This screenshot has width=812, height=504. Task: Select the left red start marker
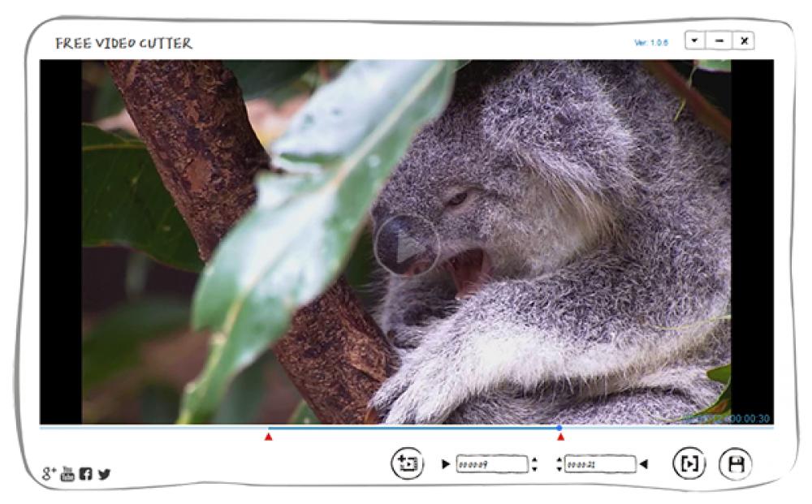[x=268, y=436]
